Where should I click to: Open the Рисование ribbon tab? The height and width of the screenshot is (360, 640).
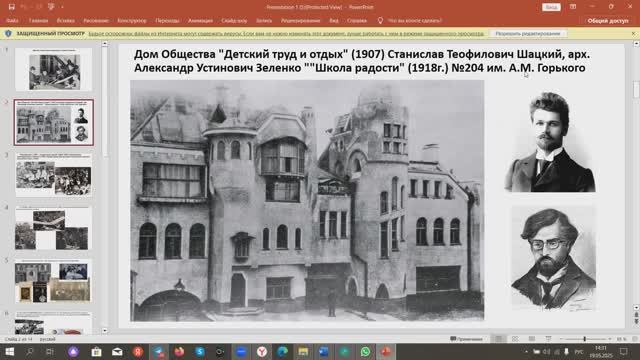(x=96, y=20)
